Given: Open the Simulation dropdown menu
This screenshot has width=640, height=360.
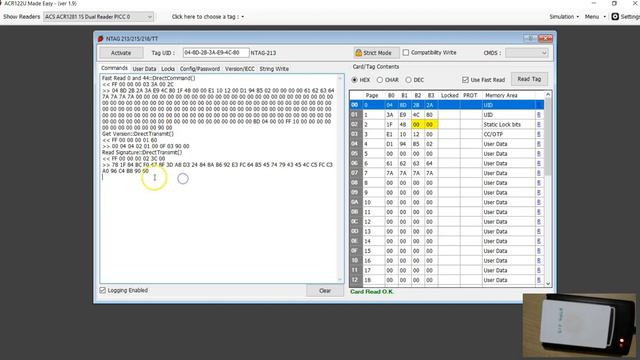Looking at the screenshot, I should tap(564, 17).
